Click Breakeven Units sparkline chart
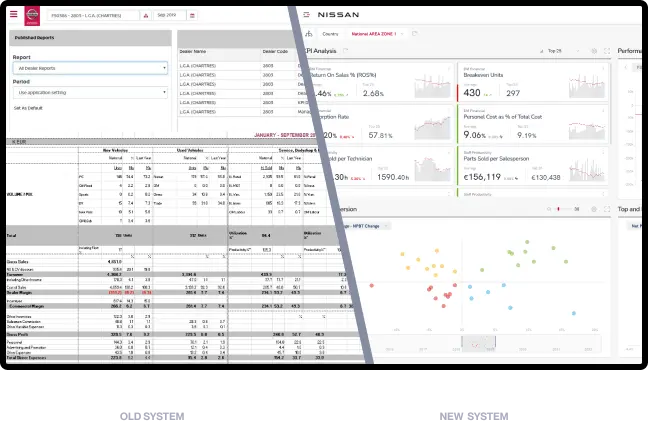 pos(587,86)
